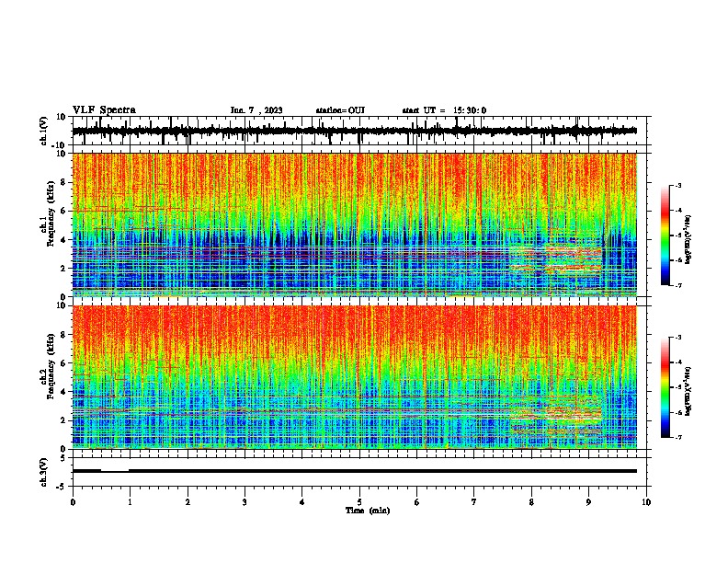Click the "ch.3(V)" axis label
This screenshot has height=563, width=728.
pos(44,472)
